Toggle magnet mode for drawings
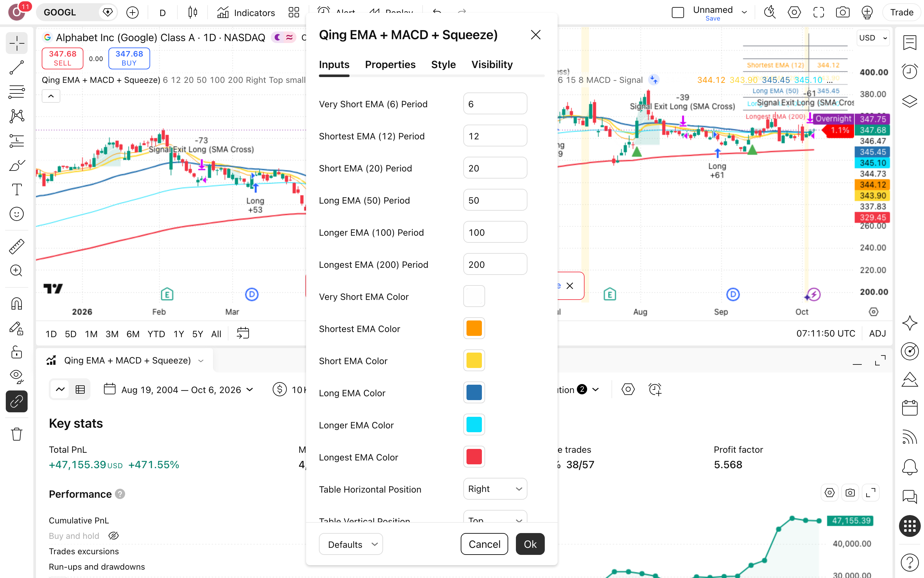 click(x=16, y=304)
